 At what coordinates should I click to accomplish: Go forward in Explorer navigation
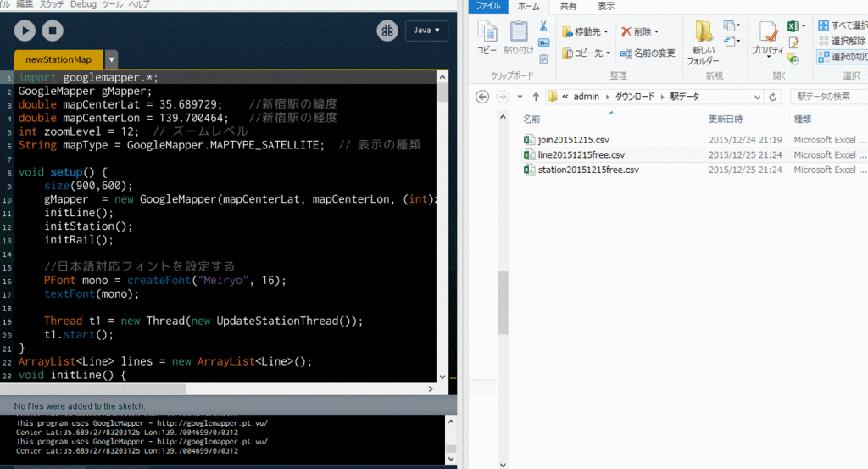[x=503, y=97]
